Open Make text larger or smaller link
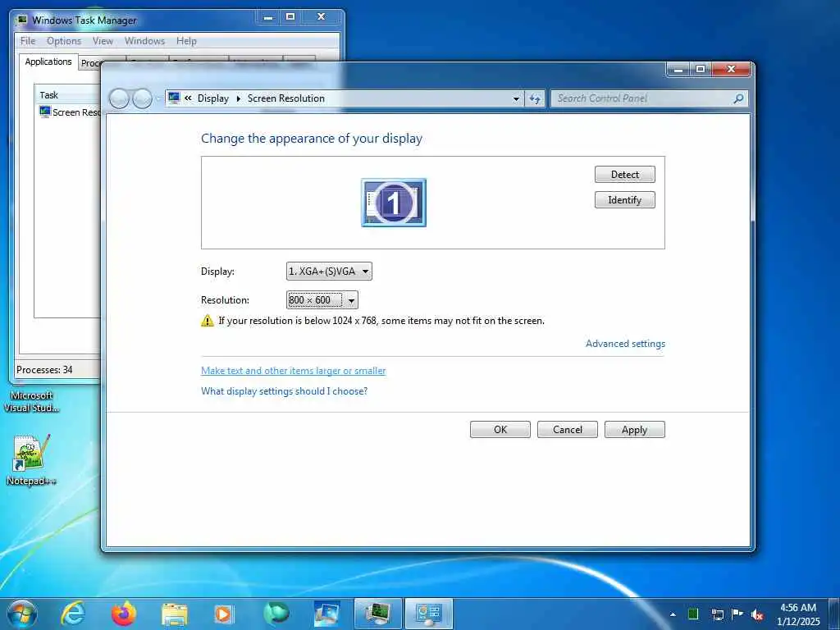The height and width of the screenshot is (630, 840). (x=293, y=370)
